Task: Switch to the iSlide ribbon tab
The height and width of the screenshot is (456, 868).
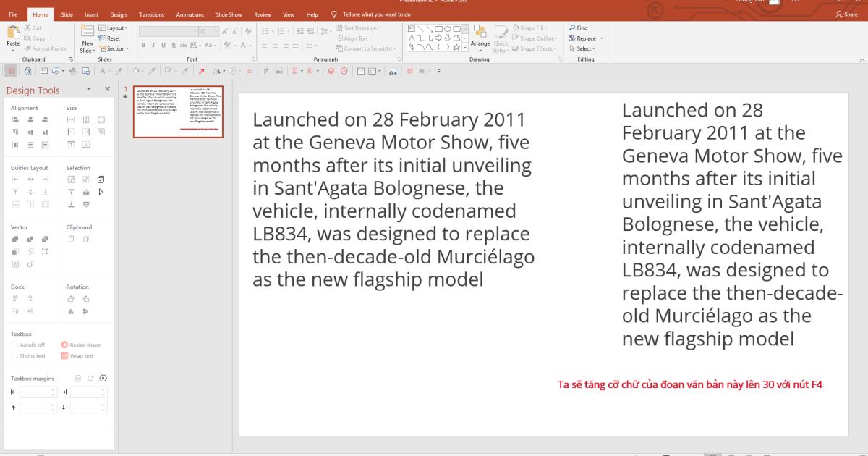Action: pos(67,14)
